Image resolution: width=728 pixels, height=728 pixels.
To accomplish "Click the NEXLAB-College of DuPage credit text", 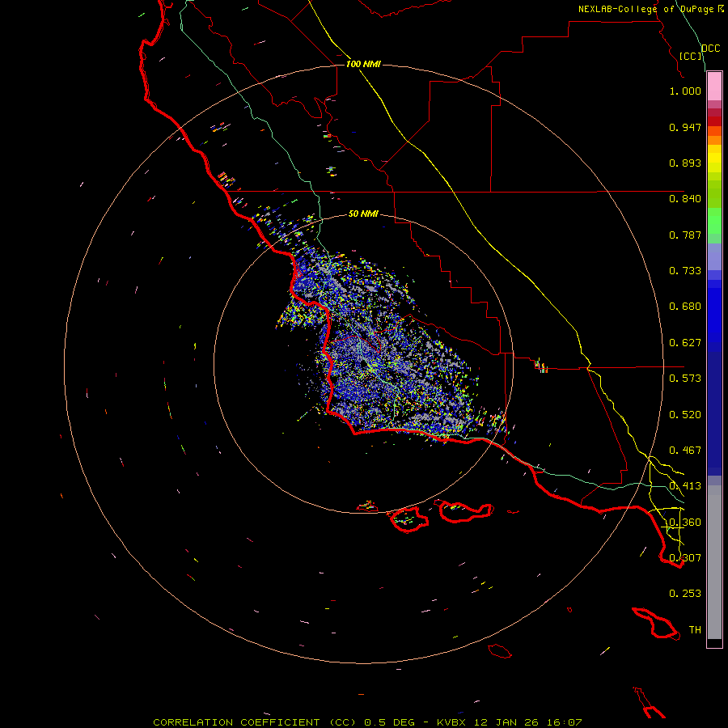I will point(645,9).
